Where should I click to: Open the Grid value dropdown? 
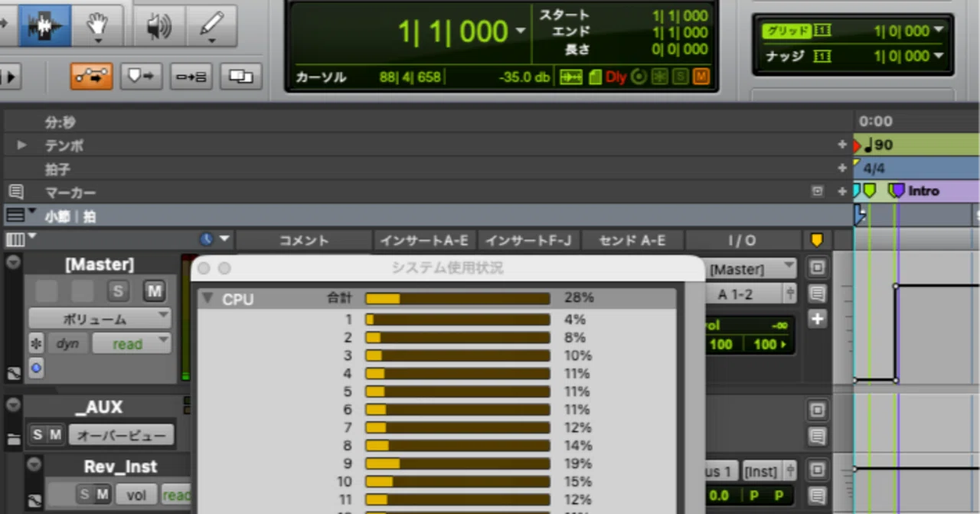(939, 31)
